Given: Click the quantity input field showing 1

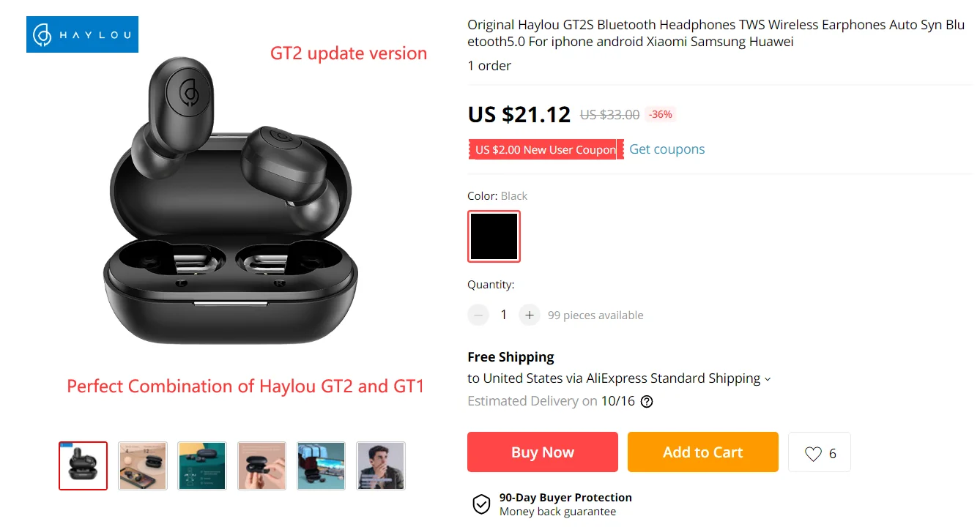Looking at the screenshot, I should [504, 315].
